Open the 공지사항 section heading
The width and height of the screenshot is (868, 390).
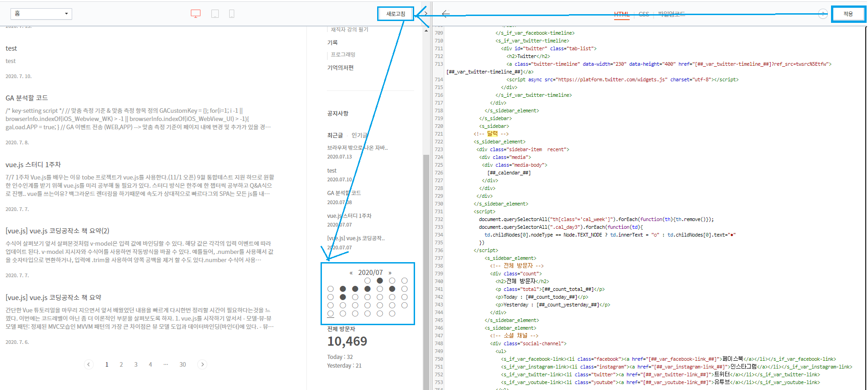(338, 113)
